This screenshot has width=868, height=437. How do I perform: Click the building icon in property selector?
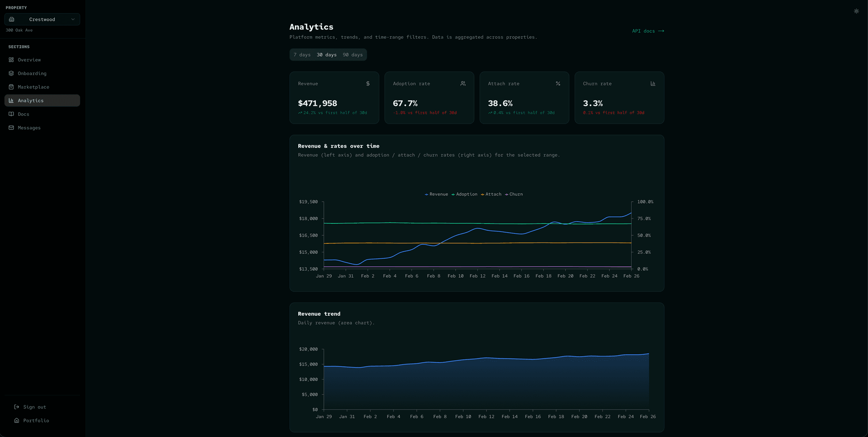12,19
